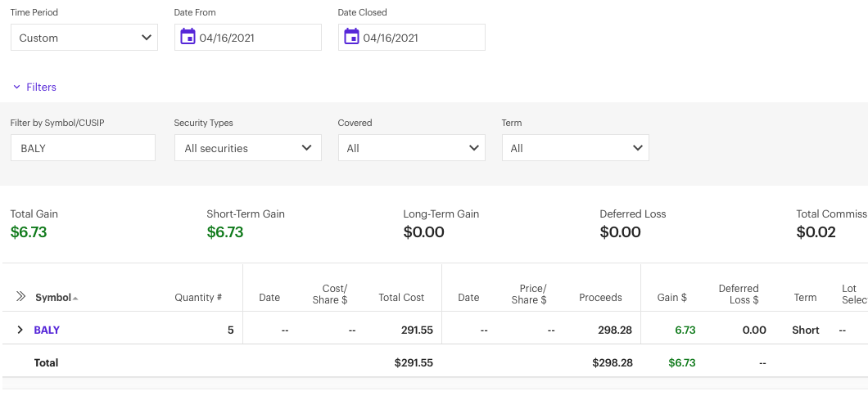Sort by Deferred Loss $ column header
The height and width of the screenshot is (400, 868).
[739, 294]
